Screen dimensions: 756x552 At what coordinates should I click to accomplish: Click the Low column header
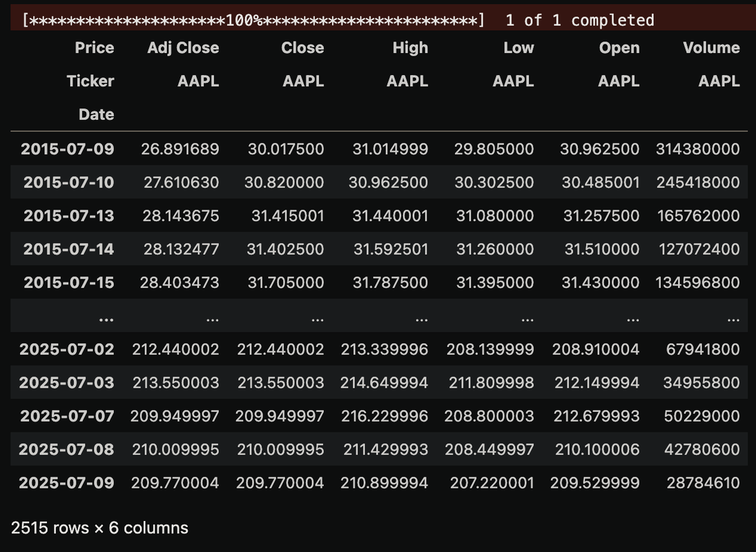pos(518,48)
